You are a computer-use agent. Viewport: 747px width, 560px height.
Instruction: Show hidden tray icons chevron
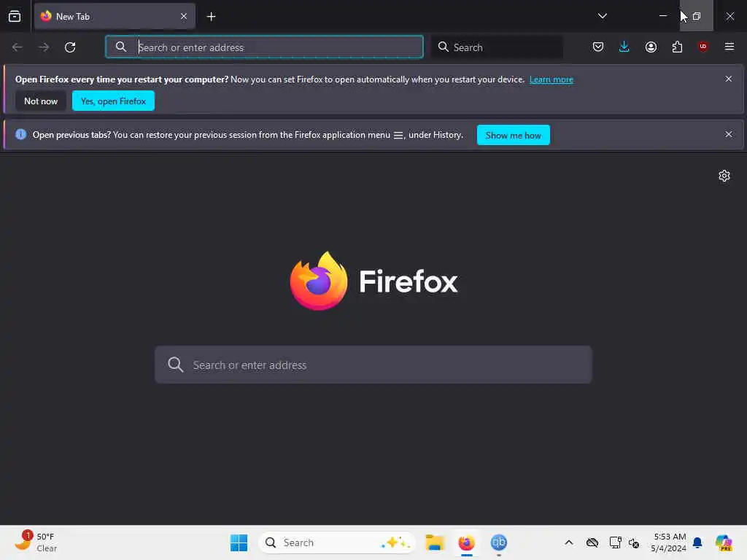pos(569,542)
